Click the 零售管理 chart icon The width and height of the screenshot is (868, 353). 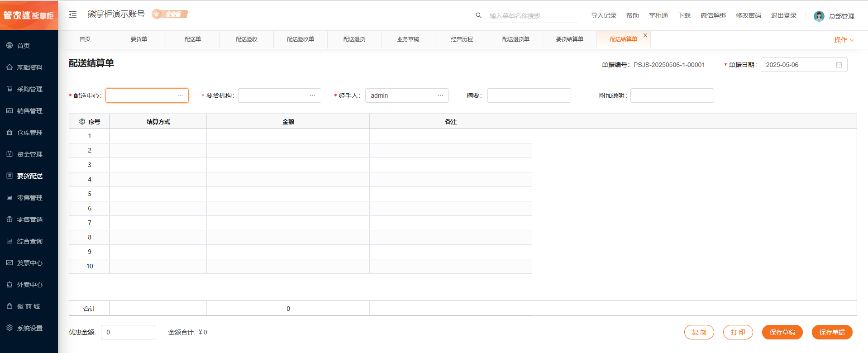click(10, 197)
